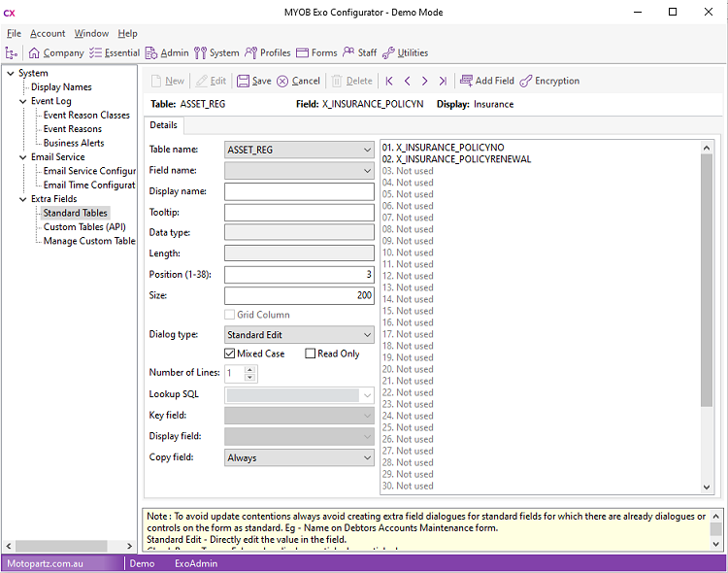
Task: Open the Dialog type dropdown
Action: point(367,335)
